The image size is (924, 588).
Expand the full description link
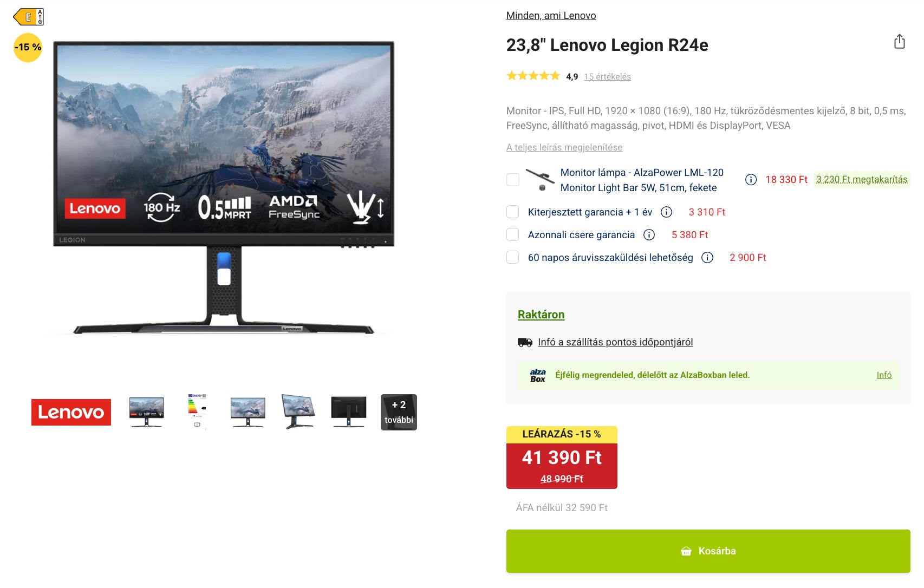click(564, 147)
